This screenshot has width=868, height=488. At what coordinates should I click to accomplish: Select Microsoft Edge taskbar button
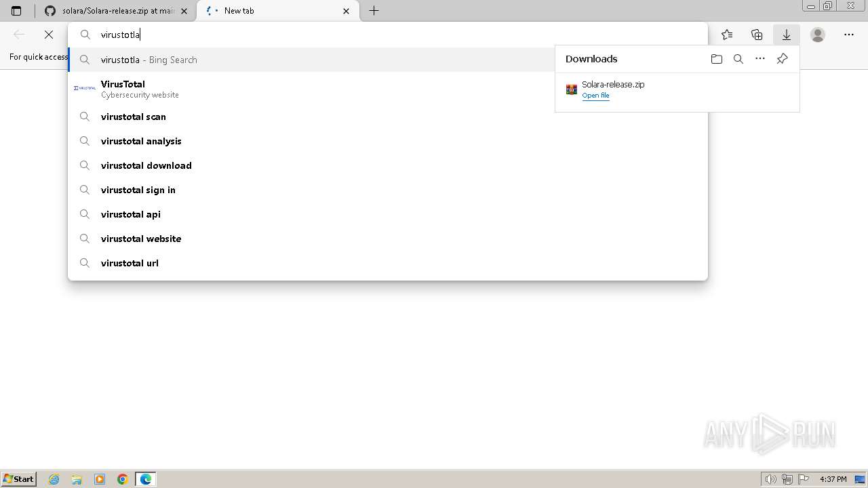coord(146,479)
